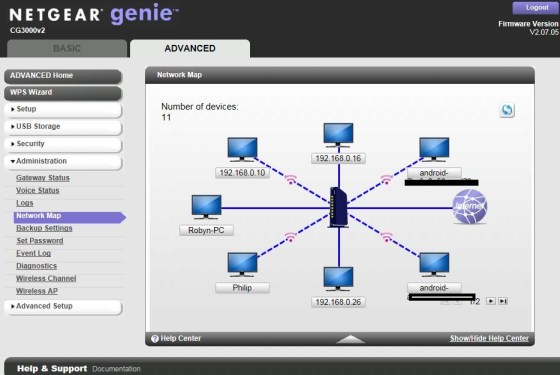This screenshot has width=560, height=375.
Task: Open ADVANCED Home
Action: click(x=63, y=76)
